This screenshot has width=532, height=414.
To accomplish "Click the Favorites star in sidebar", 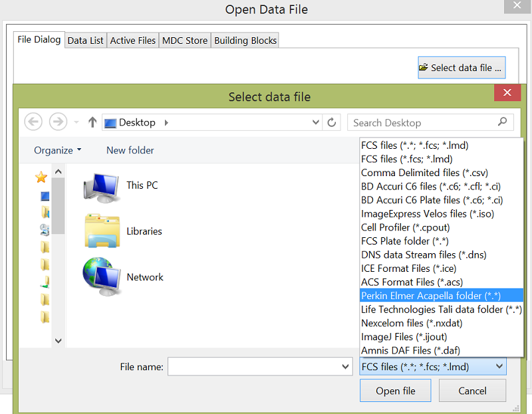I will click(41, 177).
